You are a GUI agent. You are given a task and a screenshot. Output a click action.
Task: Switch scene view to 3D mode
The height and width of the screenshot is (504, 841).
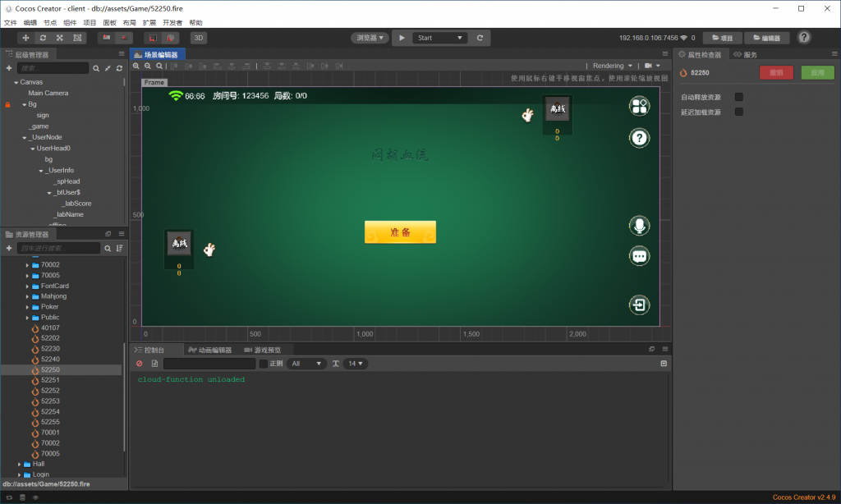point(199,38)
